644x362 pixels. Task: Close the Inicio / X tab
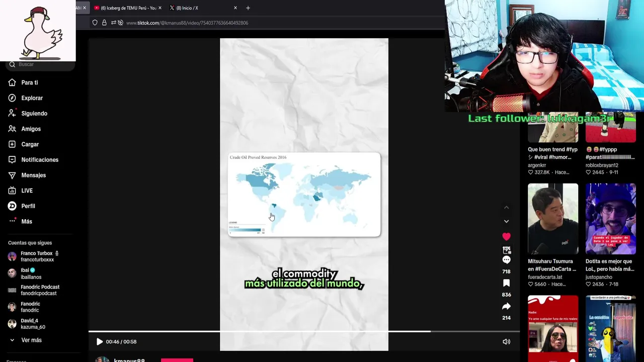pyautogui.click(x=235, y=8)
